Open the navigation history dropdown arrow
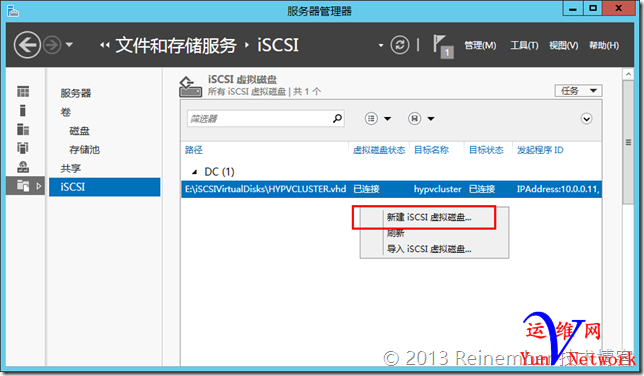644x376 pixels. [x=69, y=44]
